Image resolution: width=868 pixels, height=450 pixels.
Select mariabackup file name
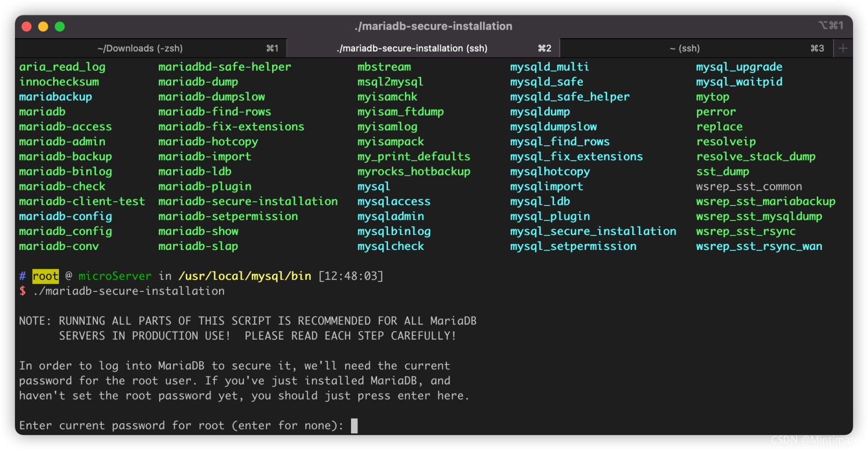(x=56, y=97)
